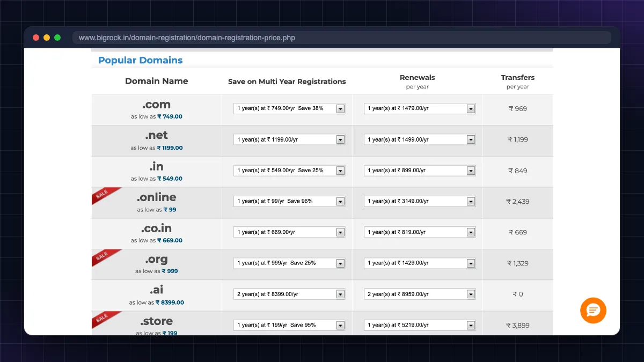The width and height of the screenshot is (644, 362).
Task: Expand .co.in registration dropdown at ₹669
Action: click(289, 232)
